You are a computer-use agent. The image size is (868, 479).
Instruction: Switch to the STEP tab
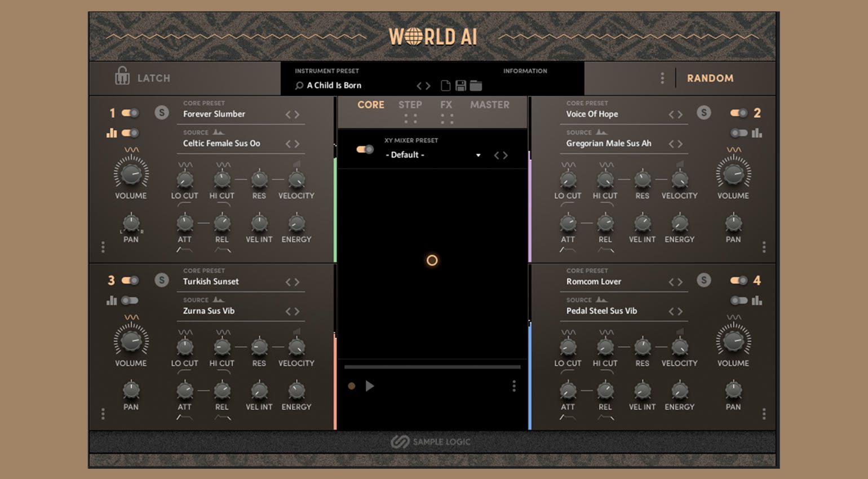[x=410, y=105]
